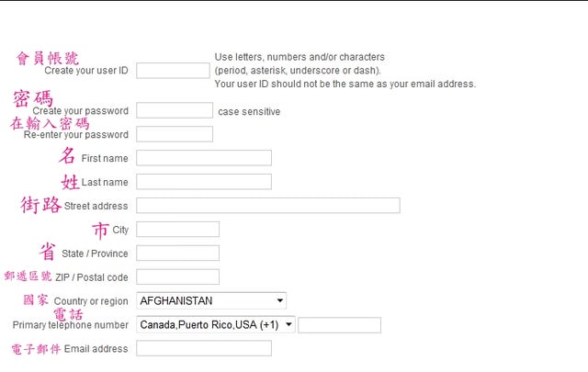Click the State / Province field
This screenshot has width=588, height=372.
pyautogui.click(x=177, y=254)
